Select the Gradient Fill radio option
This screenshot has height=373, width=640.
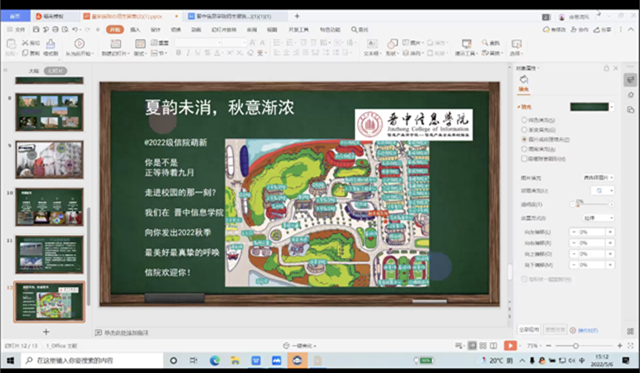coord(524,129)
